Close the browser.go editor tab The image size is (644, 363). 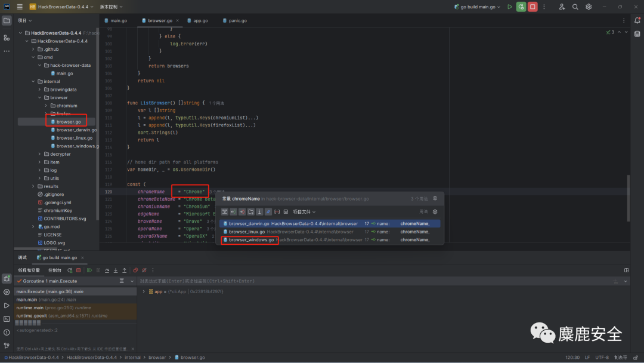pos(178,20)
